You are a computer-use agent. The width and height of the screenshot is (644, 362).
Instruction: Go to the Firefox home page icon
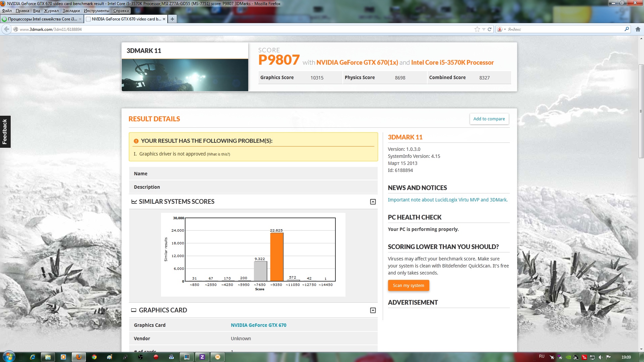coord(638,29)
